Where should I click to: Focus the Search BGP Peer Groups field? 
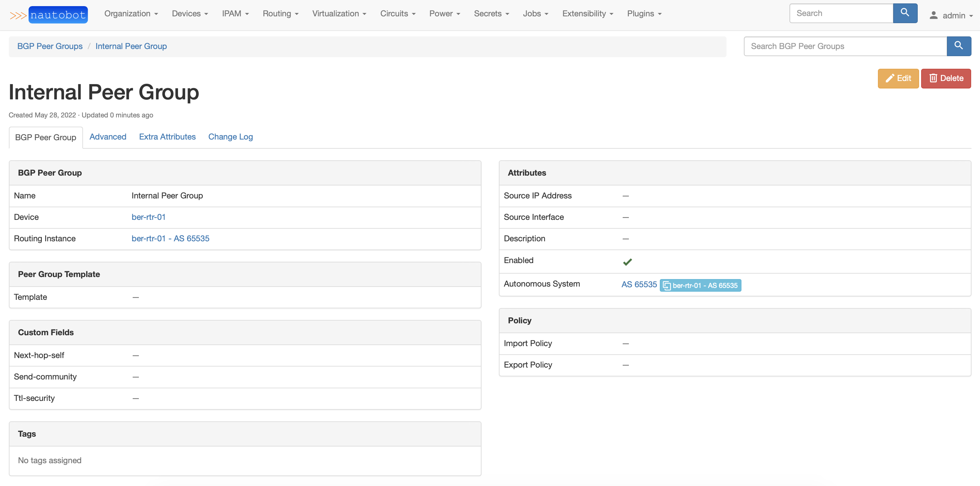pyautogui.click(x=845, y=46)
